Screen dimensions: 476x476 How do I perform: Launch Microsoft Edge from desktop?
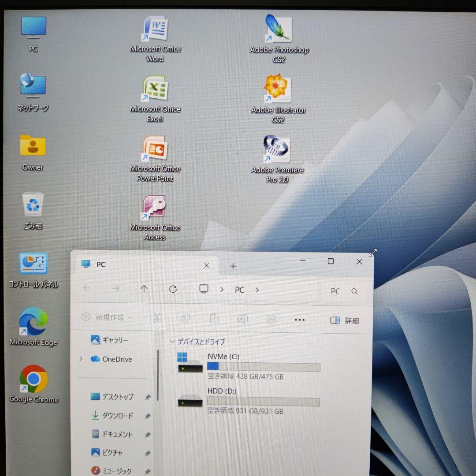pos(33,327)
